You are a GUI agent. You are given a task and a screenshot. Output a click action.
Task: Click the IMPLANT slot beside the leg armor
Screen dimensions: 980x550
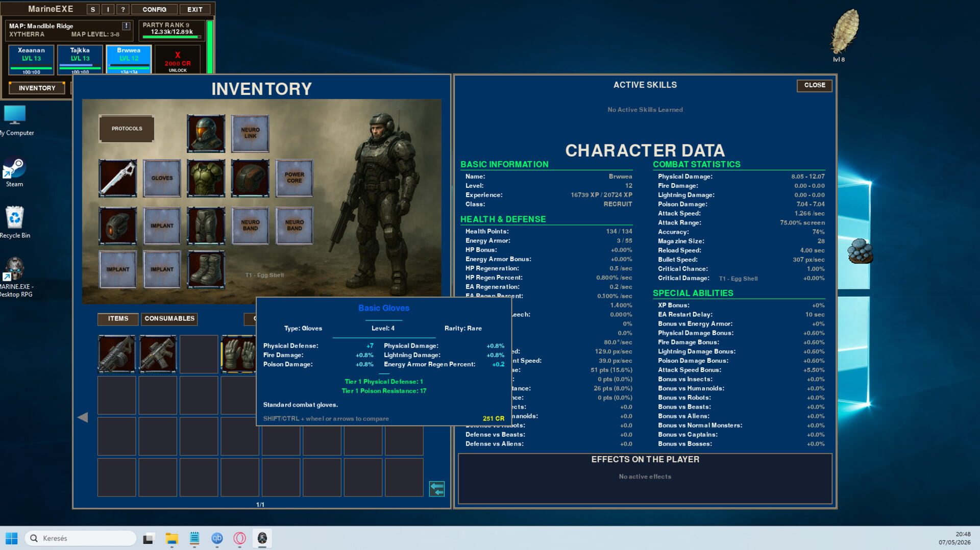(x=162, y=226)
